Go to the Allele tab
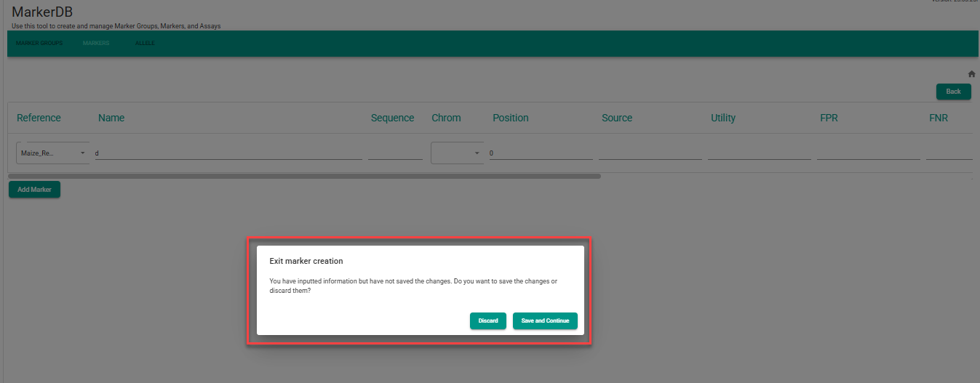 click(145, 44)
